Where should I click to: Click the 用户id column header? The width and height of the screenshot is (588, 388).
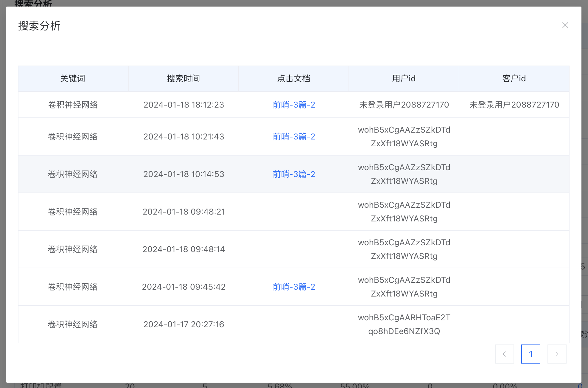click(x=404, y=79)
